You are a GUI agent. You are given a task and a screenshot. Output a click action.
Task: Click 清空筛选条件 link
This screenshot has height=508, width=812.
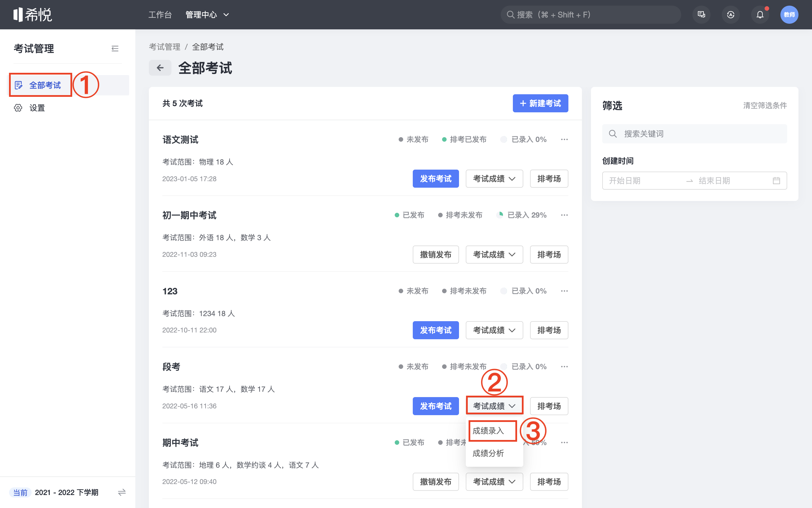(x=765, y=106)
